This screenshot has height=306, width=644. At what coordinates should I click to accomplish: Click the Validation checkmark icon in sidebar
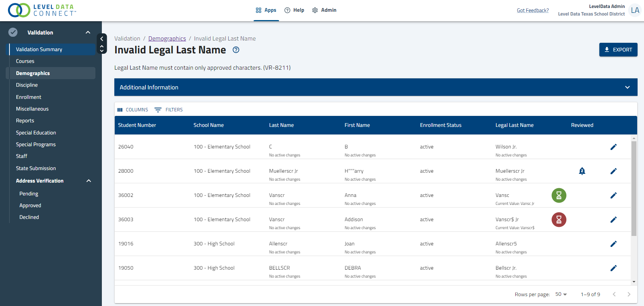click(x=13, y=32)
